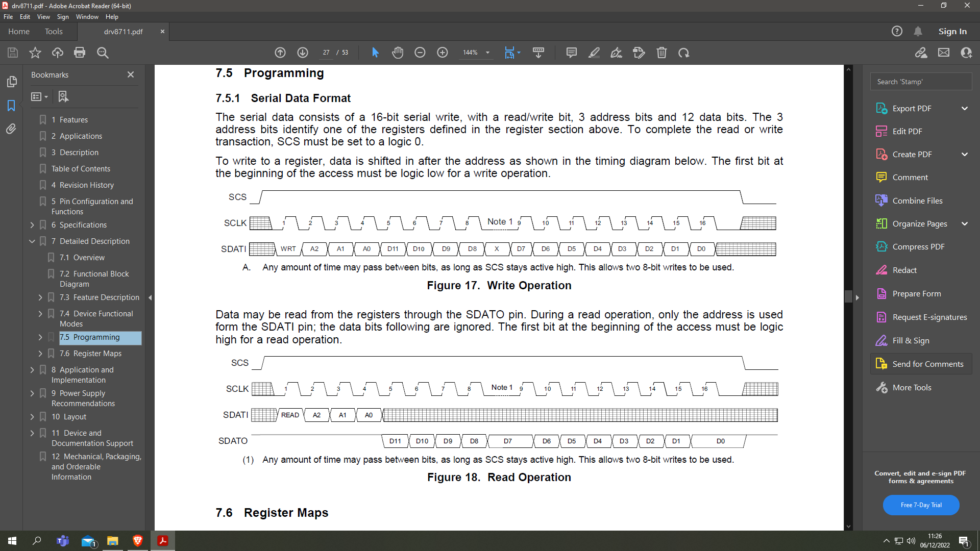Open the Edit menu
This screenshot has width=980, height=551.
[25, 17]
